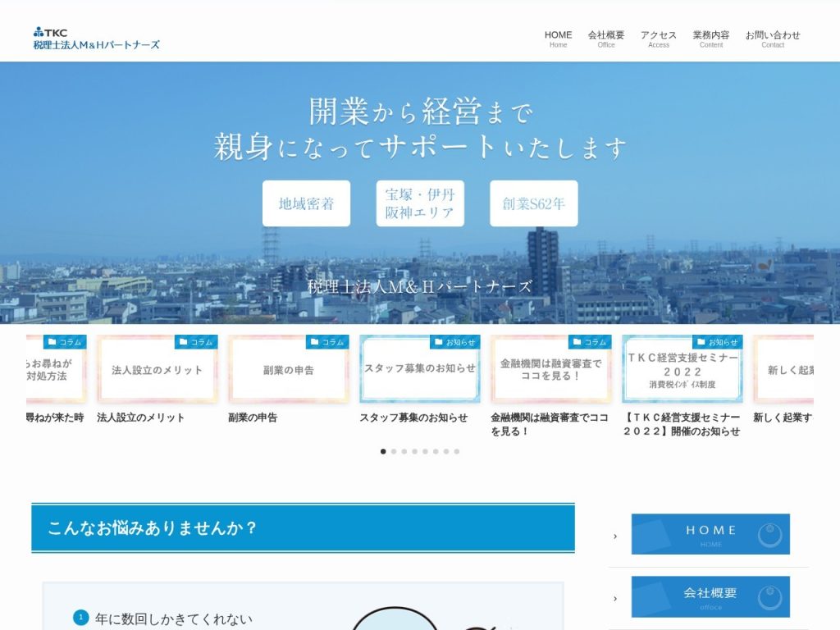This screenshot has width=840, height=630.
Task: Click the コラム folder tag on 副業の申告 card
Action: pos(327,342)
